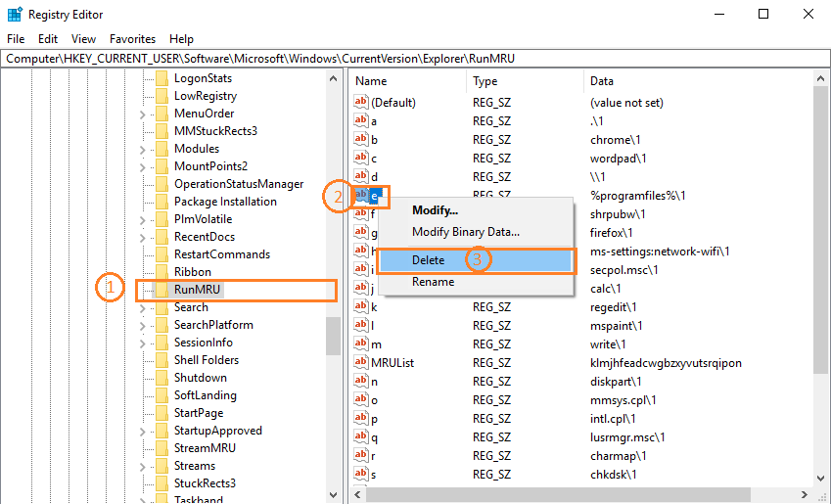The width and height of the screenshot is (831, 504).
Task: Click the string value icon for entry b
Action: pos(361,139)
